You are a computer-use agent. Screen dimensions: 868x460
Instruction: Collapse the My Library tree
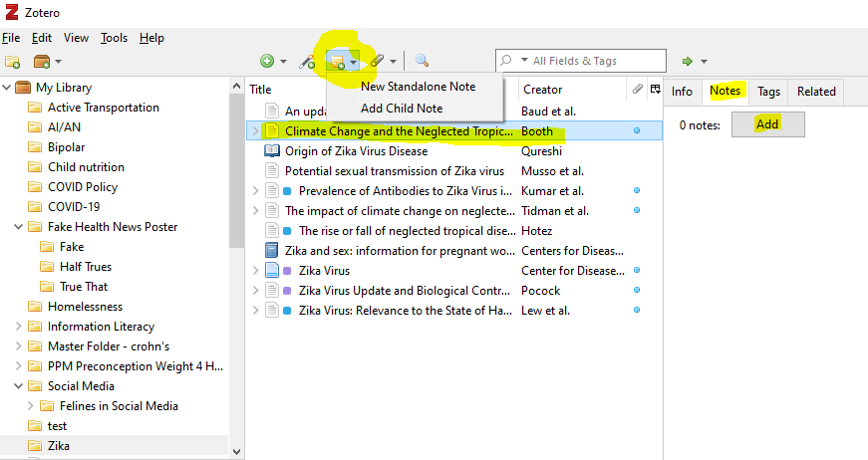tap(7, 88)
